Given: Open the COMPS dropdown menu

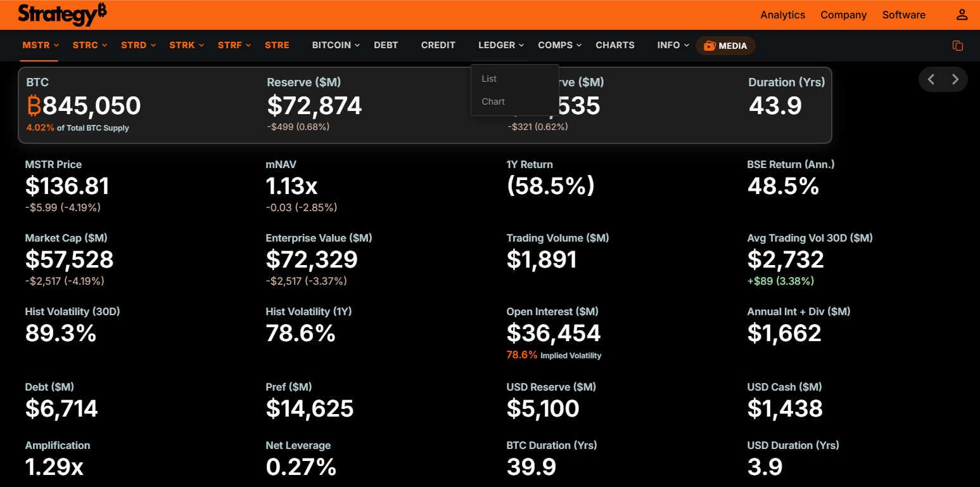Looking at the screenshot, I should (560, 45).
